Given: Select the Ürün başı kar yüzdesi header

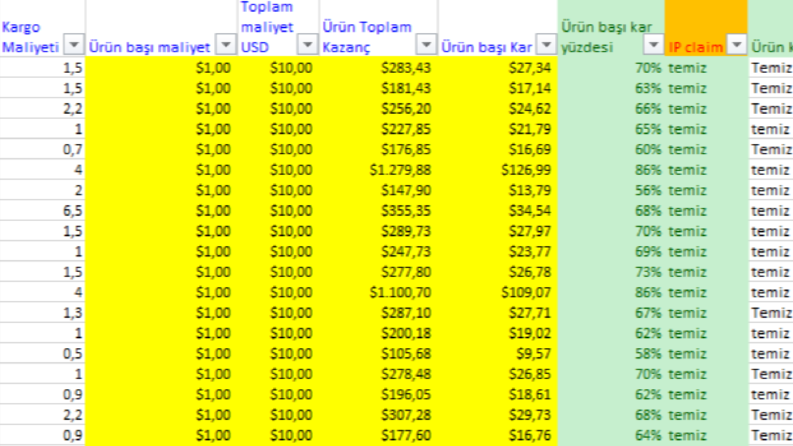Looking at the screenshot, I should 611,28.
